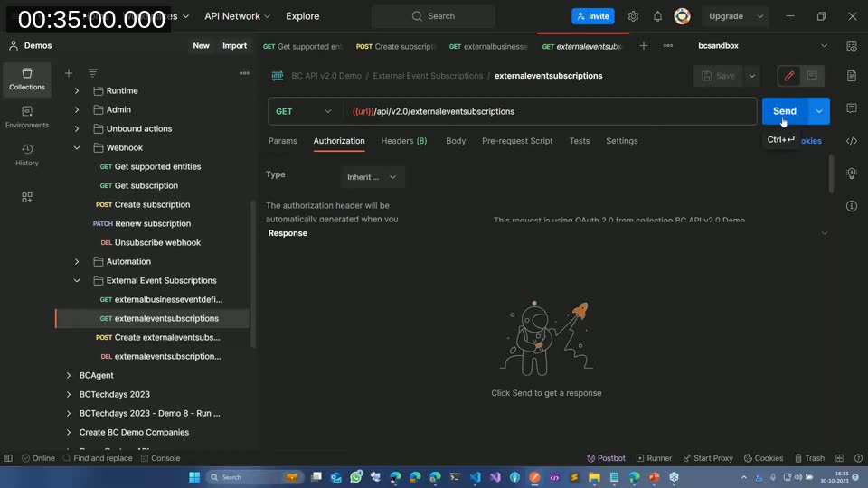
Task: Click the Postman Search bar
Action: click(433, 16)
